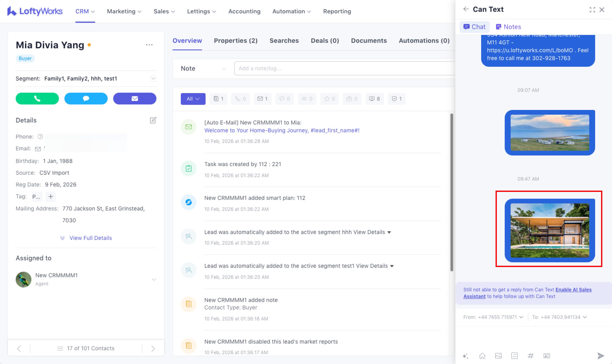
Task: Switch to Properties (2) tab
Action: [x=236, y=41]
